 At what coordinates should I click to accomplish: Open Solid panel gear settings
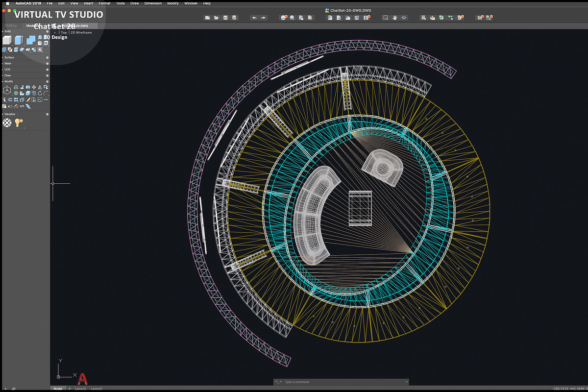pyautogui.click(x=47, y=31)
